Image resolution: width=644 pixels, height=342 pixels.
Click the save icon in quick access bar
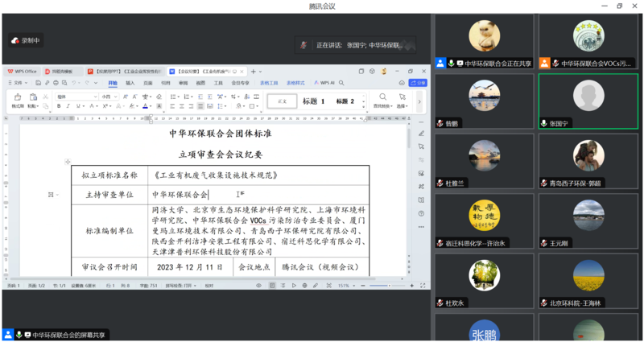pyautogui.click(x=38, y=83)
